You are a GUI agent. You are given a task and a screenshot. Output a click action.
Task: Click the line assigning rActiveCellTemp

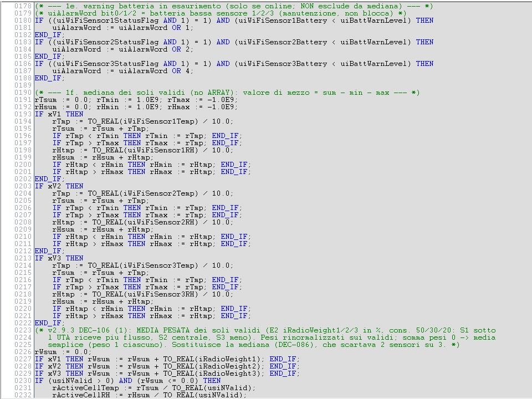pos(154,388)
